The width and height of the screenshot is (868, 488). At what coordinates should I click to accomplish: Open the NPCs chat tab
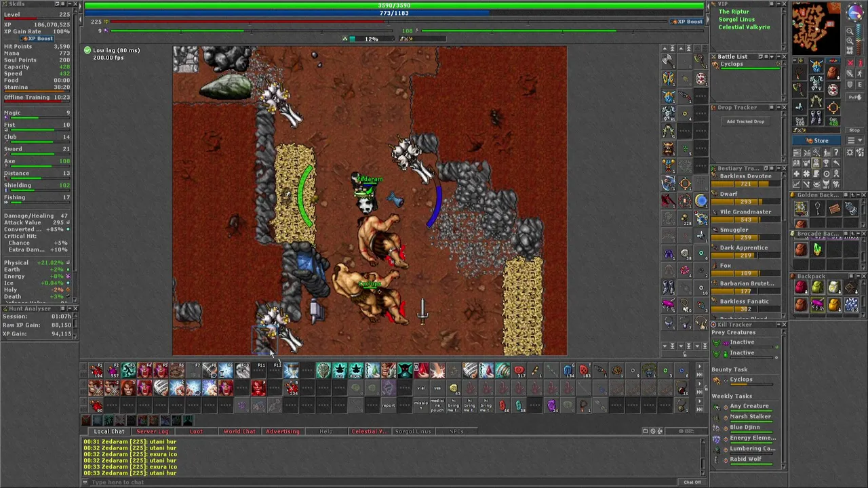(456, 431)
